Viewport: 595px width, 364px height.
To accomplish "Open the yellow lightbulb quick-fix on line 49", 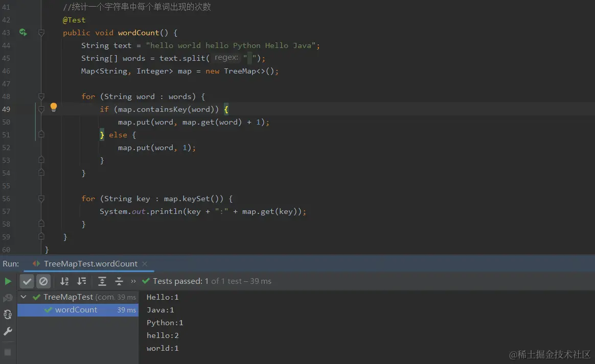I will click(54, 107).
